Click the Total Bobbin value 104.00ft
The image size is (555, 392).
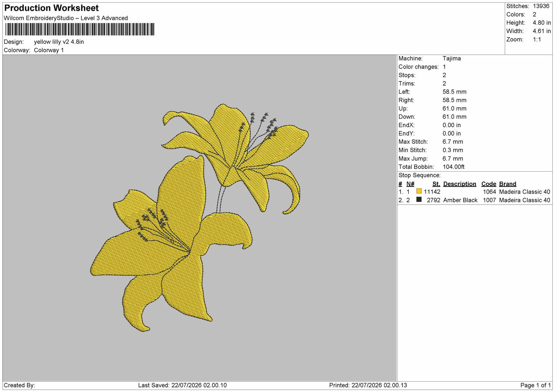pyautogui.click(x=453, y=167)
